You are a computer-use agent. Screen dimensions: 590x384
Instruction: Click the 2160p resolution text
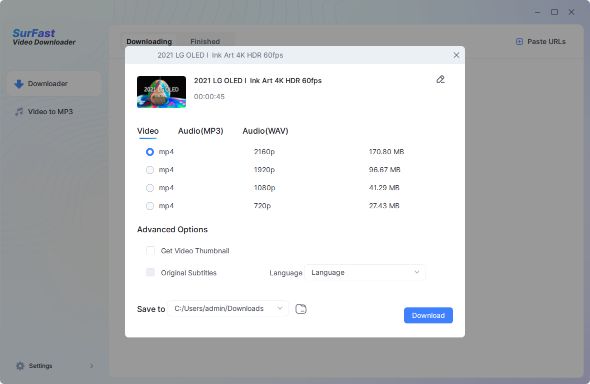(x=264, y=152)
